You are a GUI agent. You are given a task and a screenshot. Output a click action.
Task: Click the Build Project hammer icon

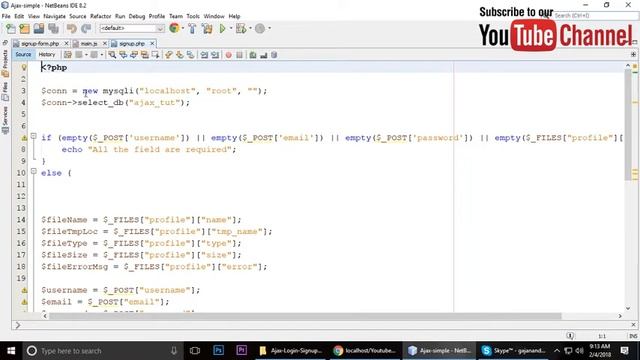click(192, 29)
